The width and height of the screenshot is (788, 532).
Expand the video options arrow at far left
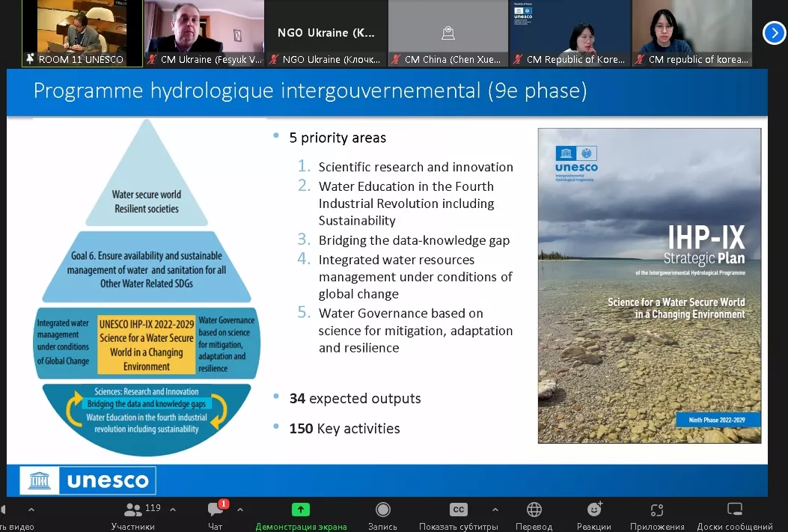point(31,510)
